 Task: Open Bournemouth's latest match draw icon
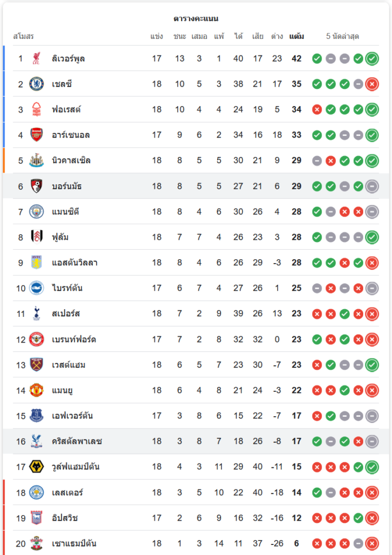[x=372, y=186]
